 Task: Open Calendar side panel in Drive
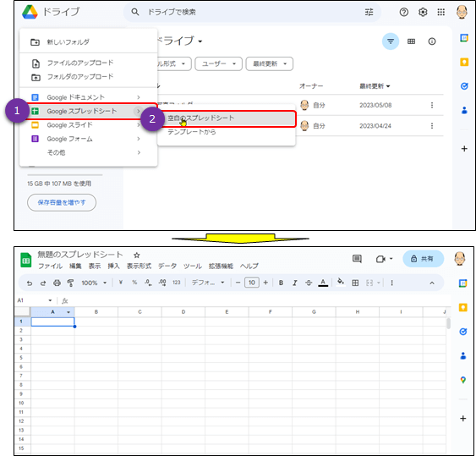coord(464,38)
